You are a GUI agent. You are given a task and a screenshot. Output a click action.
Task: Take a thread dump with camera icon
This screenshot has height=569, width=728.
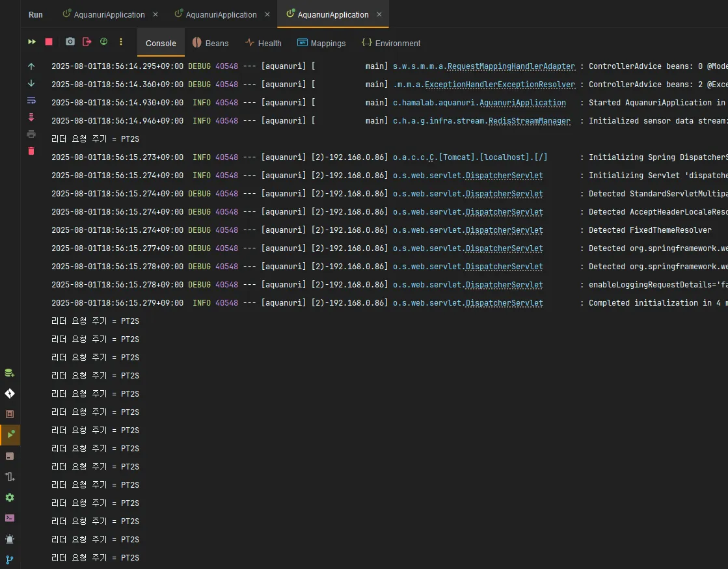(x=70, y=42)
